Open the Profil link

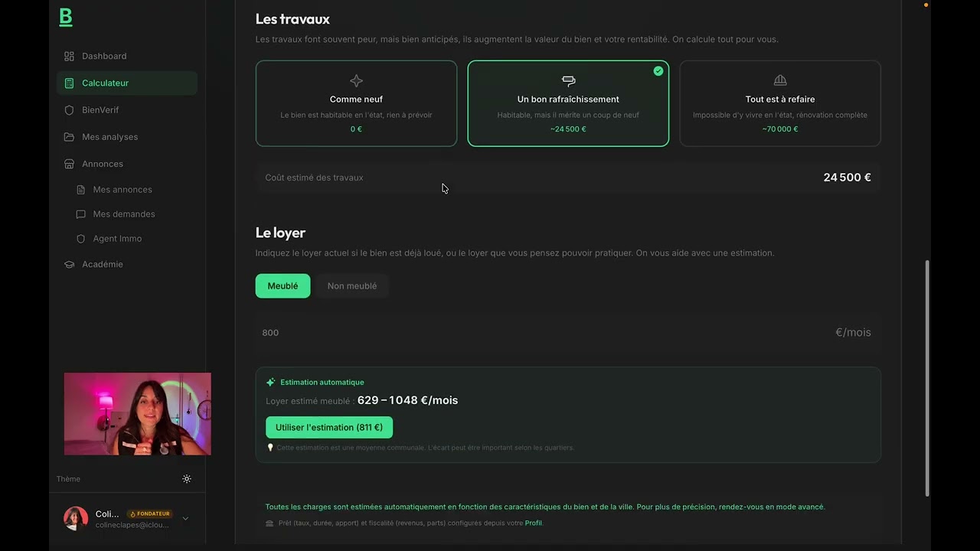(534, 523)
